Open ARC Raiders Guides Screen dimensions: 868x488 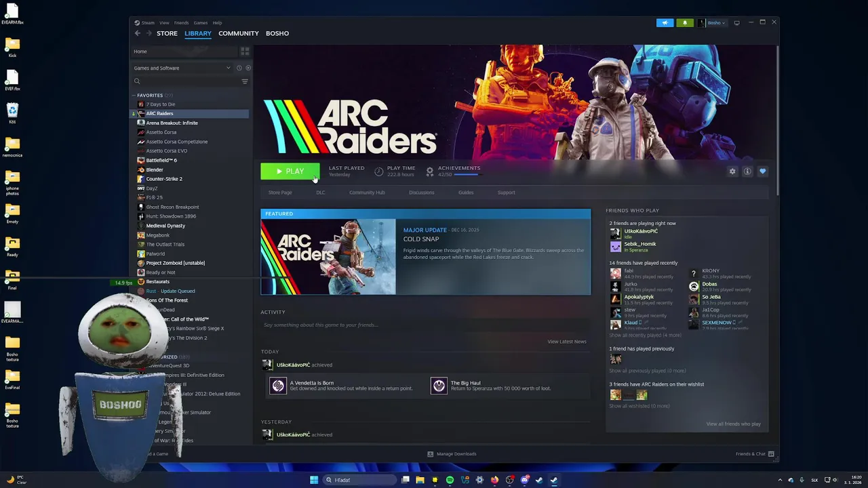pos(466,192)
